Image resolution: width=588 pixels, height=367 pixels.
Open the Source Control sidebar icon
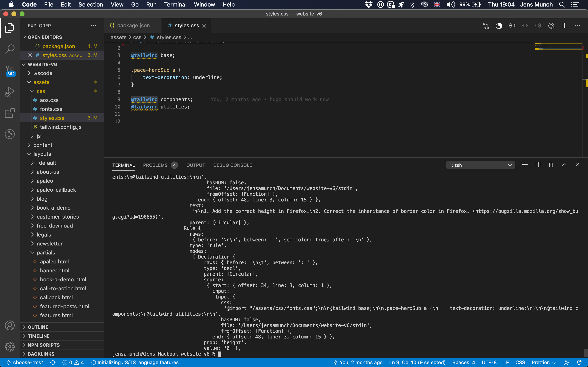pos(10,71)
